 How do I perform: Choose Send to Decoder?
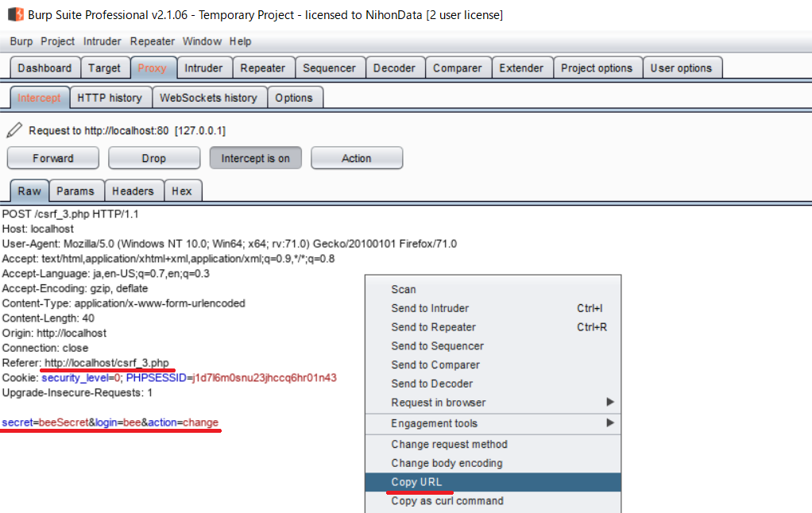click(493, 384)
